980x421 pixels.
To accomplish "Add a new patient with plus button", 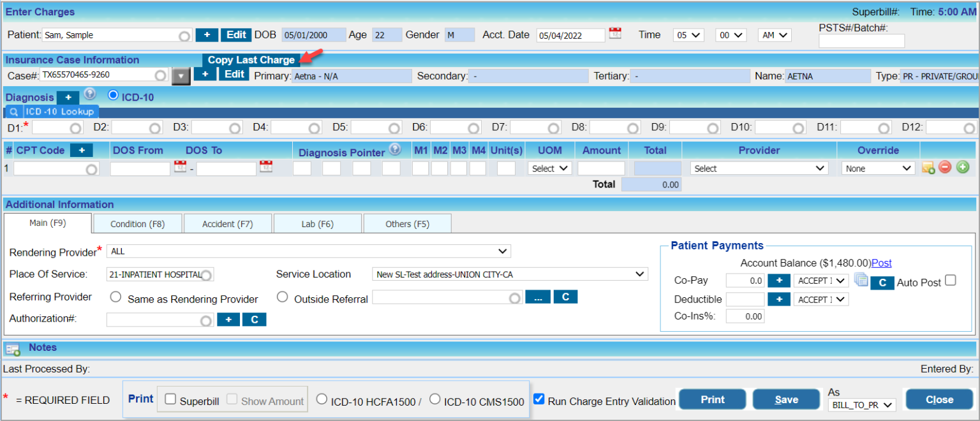I will (x=207, y=35).
